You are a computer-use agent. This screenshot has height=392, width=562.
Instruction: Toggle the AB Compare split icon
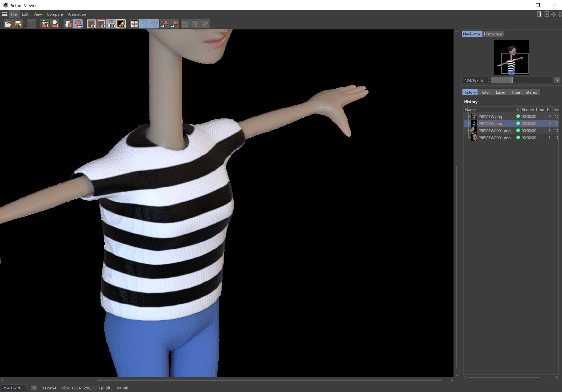tap(134, 24)
